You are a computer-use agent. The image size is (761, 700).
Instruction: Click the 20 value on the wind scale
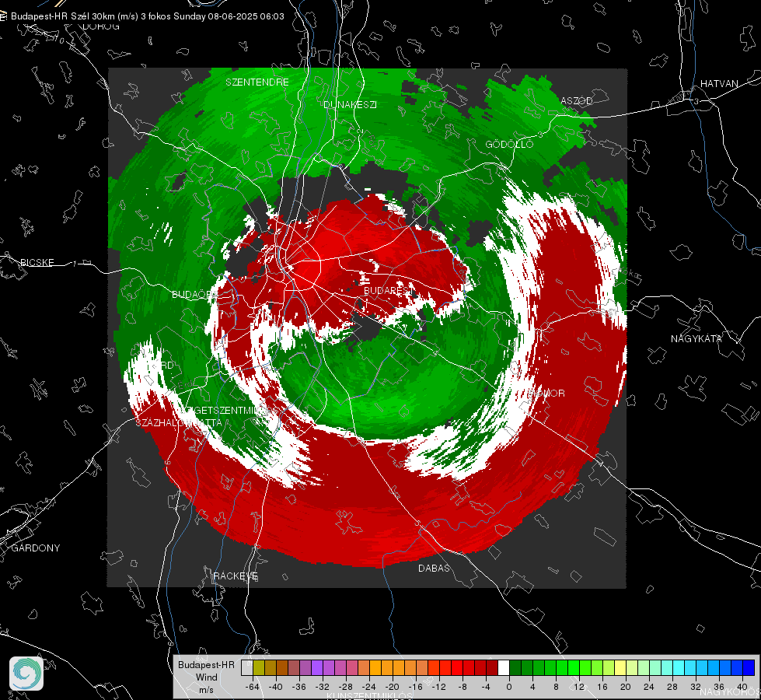point(626,687)
